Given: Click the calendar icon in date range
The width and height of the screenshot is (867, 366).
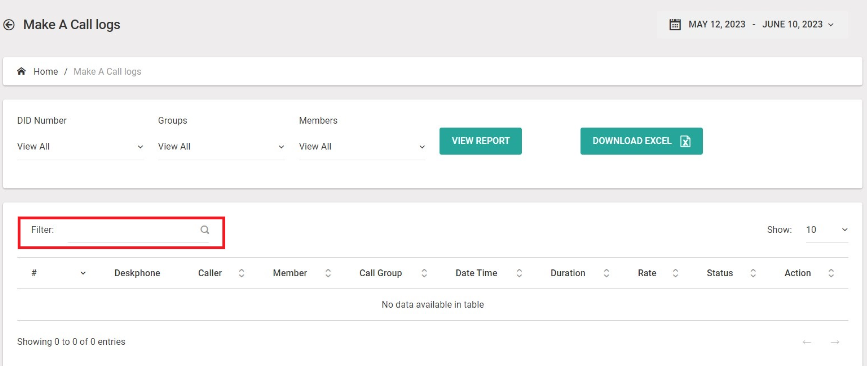Looking at the screenshot, I should pyautogui.click(x=675, y=24).
